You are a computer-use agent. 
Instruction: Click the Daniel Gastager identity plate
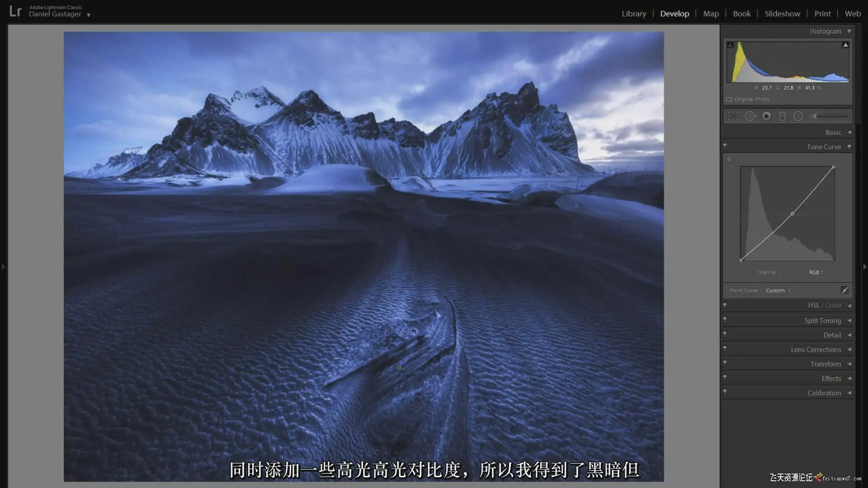click(x=55, y=14)
